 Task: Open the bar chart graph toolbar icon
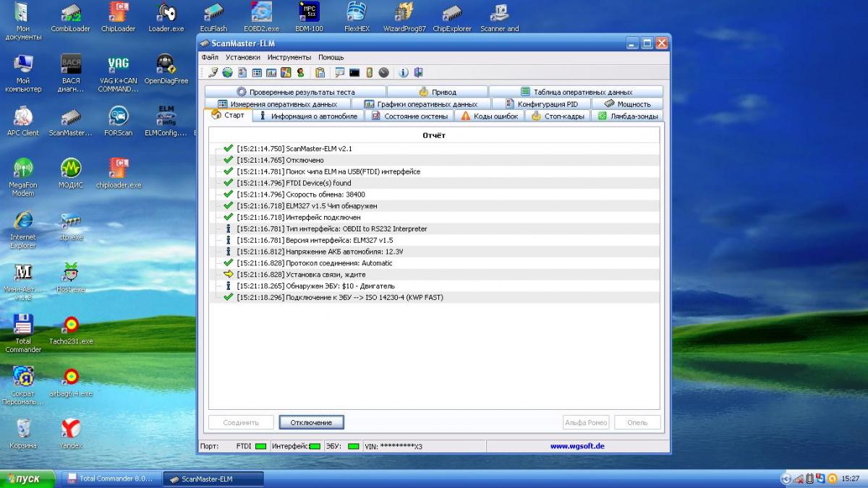click(271, 72)
